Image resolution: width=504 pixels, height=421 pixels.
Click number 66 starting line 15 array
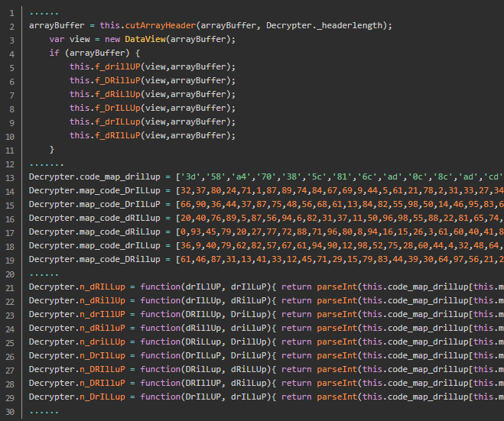pos(186,204)
